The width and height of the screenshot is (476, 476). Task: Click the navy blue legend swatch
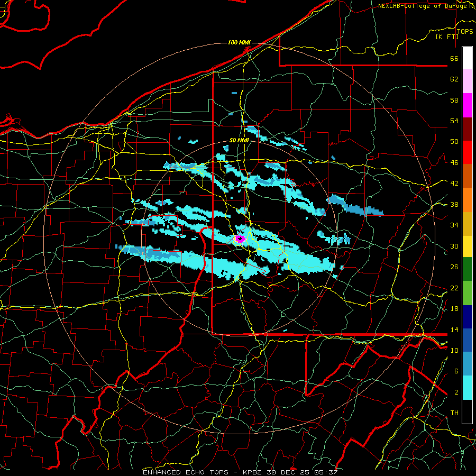tap(467, 317)
